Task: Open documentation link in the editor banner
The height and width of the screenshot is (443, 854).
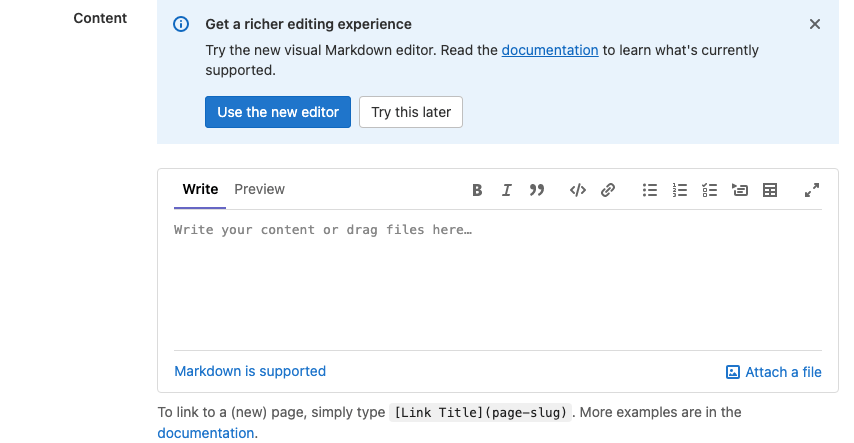Action: pos(550,50)
